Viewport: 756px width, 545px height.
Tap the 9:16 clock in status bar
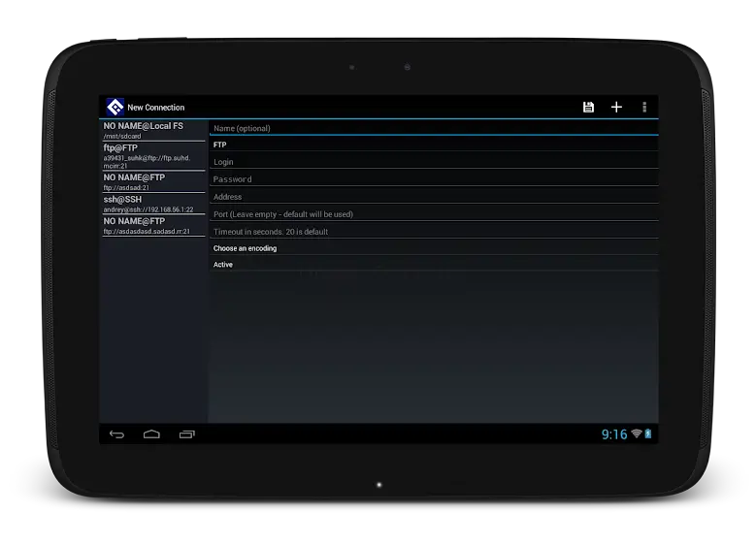[614, 434]
